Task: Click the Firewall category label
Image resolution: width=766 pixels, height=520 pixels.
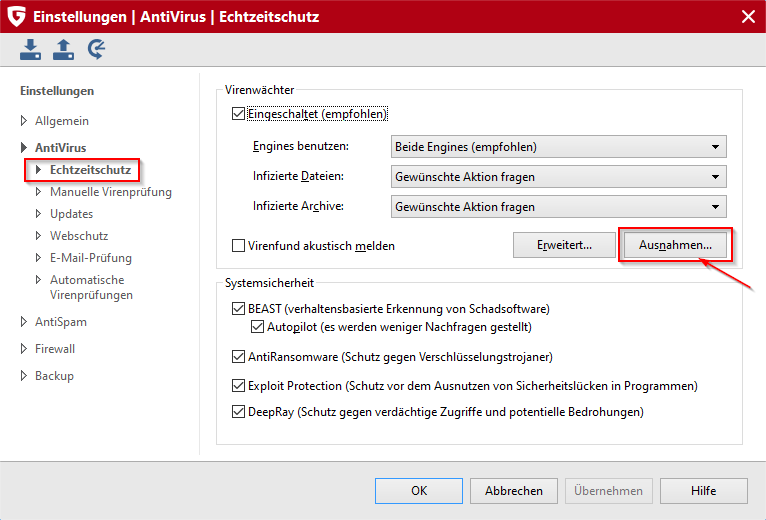Action: 55,348
